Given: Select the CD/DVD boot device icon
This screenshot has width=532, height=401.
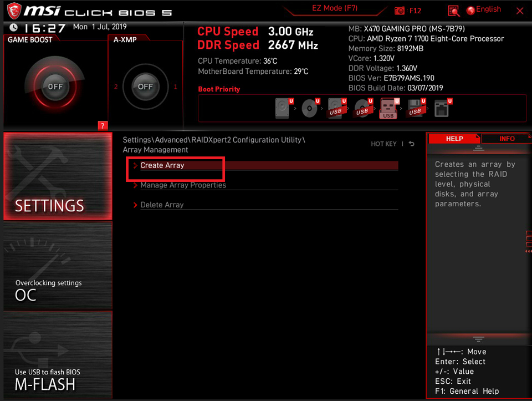Looking at the screenshot, I should pyautogui.click(x=310, y=108).
